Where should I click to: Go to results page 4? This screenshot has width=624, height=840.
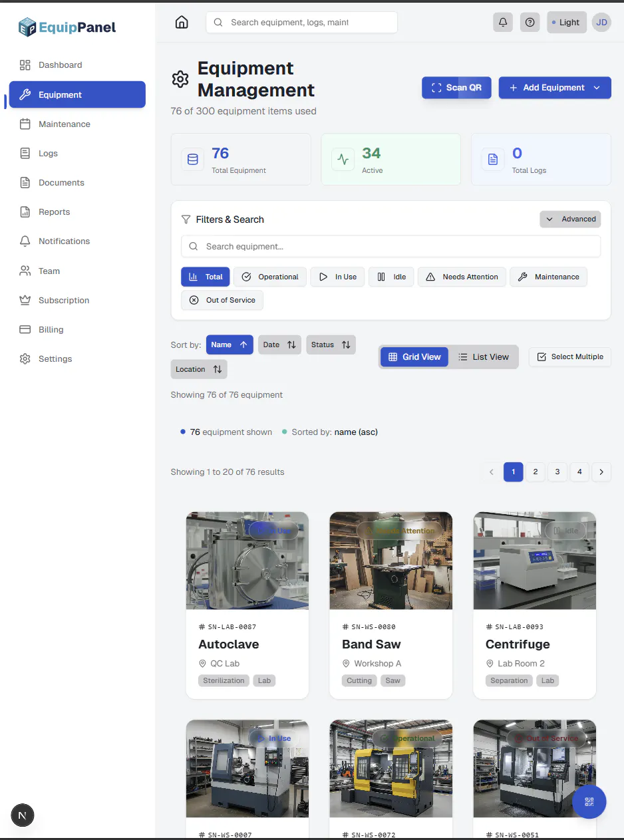click(x=579, y=472)
